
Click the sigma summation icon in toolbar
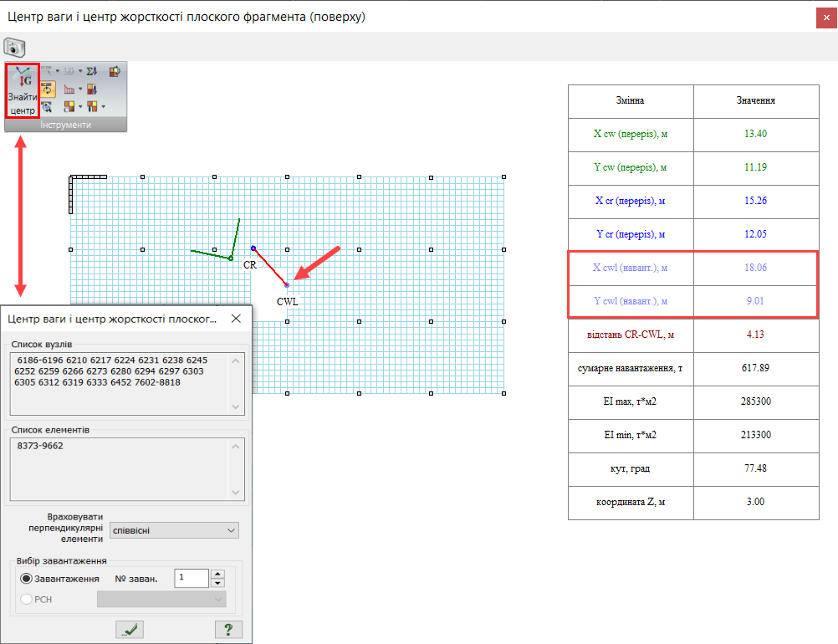click(x=92, y=72)
